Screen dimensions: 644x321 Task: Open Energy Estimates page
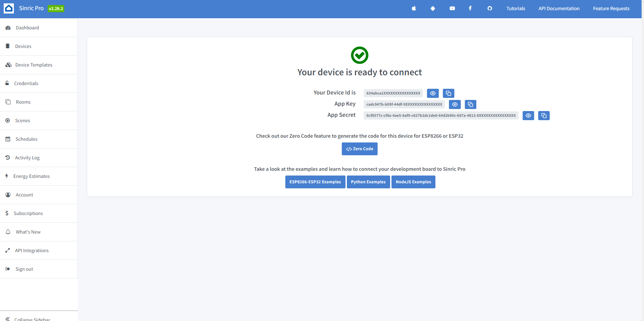coord(39,176)
